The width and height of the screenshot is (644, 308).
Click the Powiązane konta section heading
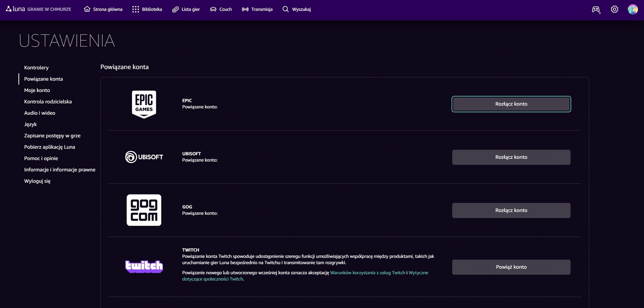point(125,67)
